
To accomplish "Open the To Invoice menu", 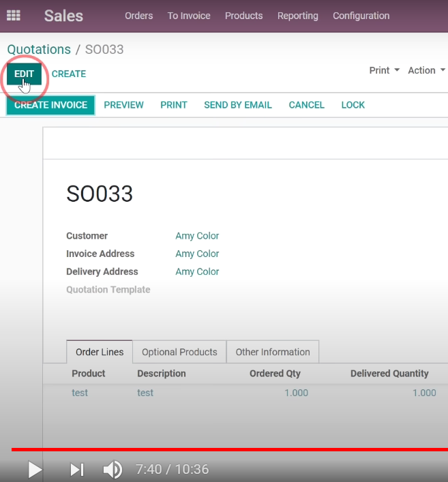I will click(x=189, y=16).
